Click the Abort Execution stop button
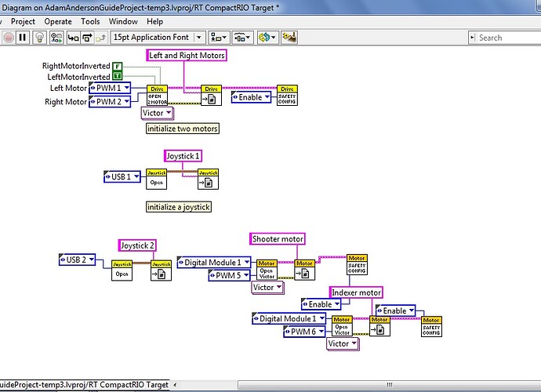The image size is (541, 392). (9, 38)
